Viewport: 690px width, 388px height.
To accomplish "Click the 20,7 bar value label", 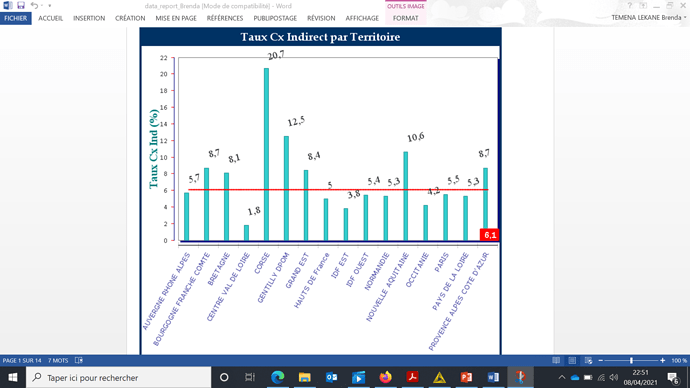I will click(x=276, y=55).
